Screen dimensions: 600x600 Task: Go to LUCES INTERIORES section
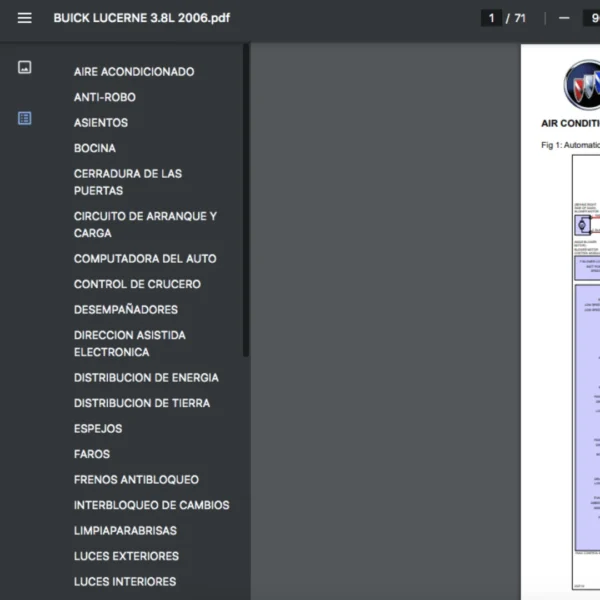click(125, 581)
